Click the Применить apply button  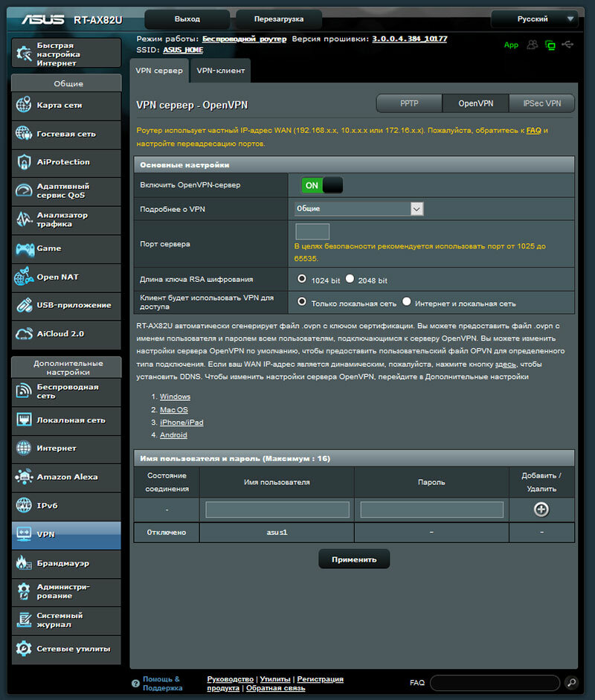(x=354, y=559)
